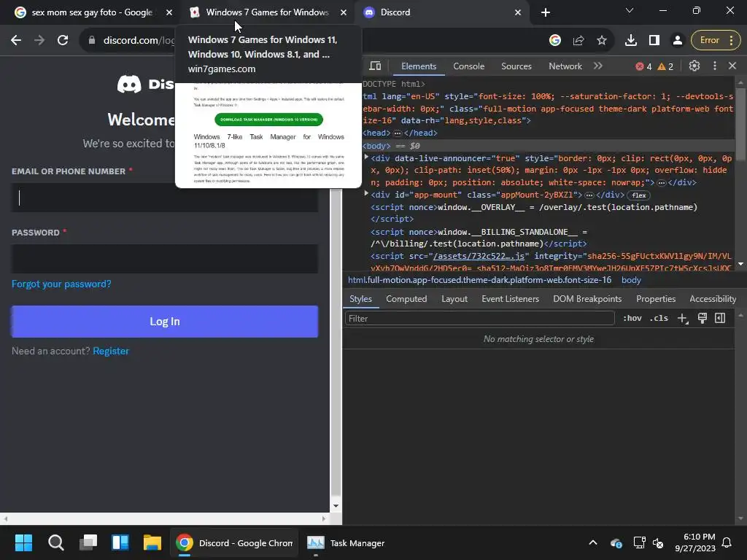Screen dimensions: 747x560
Task: Expand the app-mount ellipsis button
Action: [589, 195]
